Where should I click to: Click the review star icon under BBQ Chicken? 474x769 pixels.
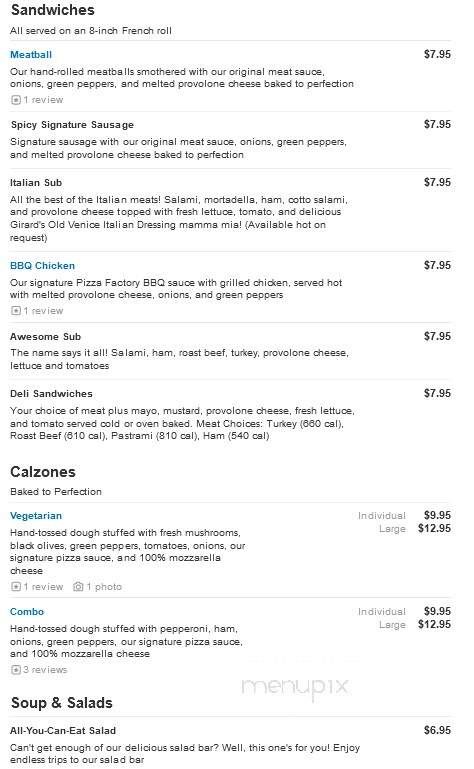point(16,311)
